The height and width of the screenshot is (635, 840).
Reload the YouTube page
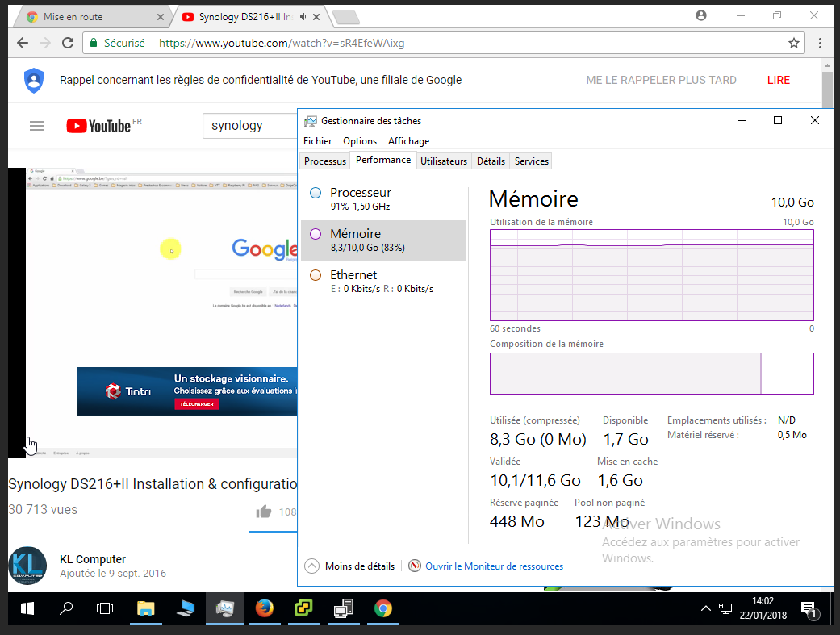click(x=68, y=43)
